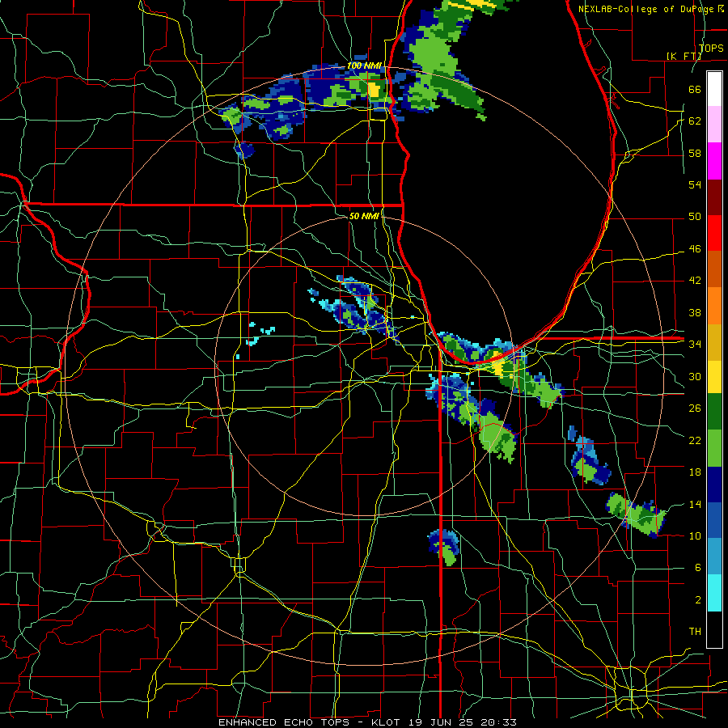Click the 46 value in the legend
This screenshot has height=728, width=728.
[695, 249]
